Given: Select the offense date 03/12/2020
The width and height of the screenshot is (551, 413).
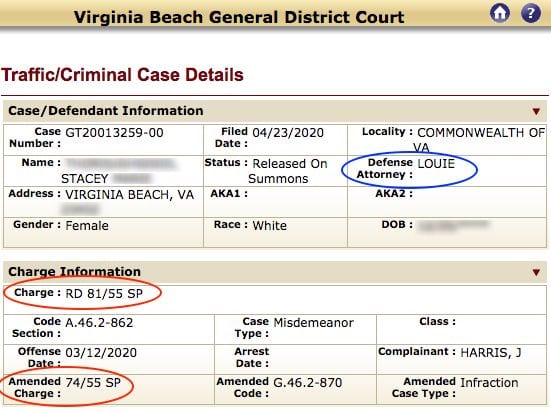Looking at the screenshot, I should (101, 353).
